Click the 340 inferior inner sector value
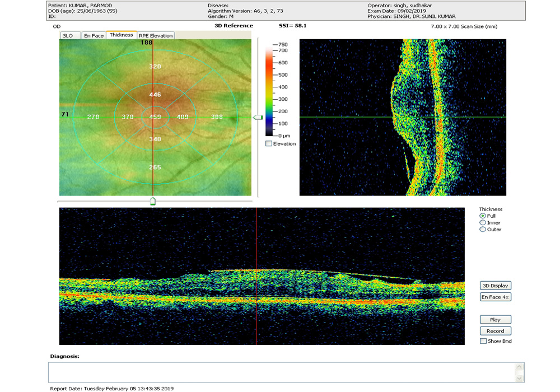560x392 pixels. (x=155, y=139)
